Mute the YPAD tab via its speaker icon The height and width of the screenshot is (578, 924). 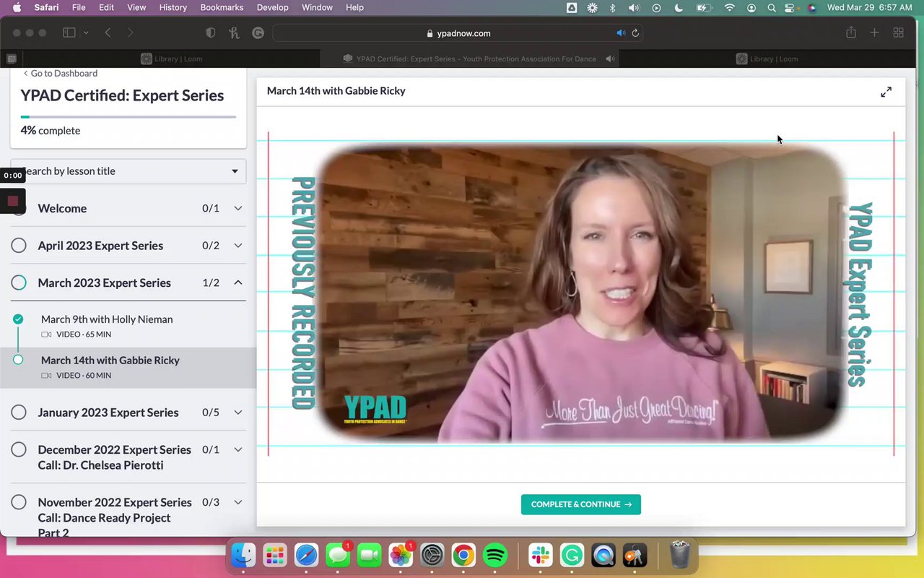(x=610, y=59)
